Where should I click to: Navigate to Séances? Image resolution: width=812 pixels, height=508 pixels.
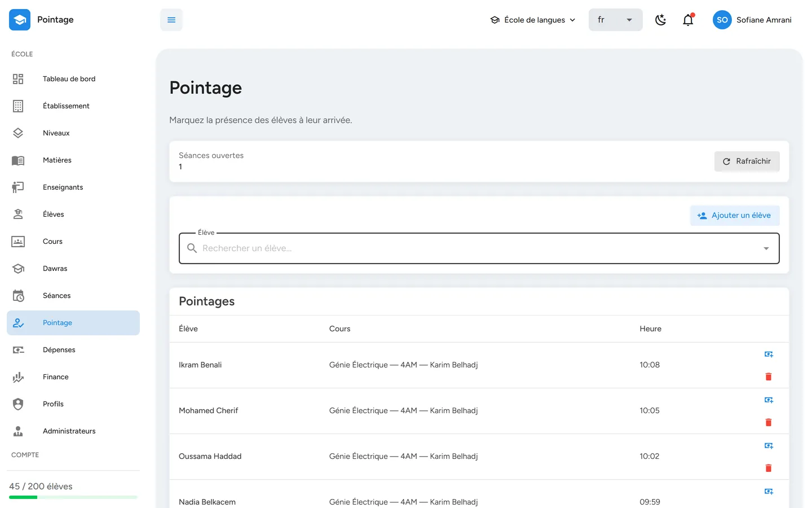click(73, 296)
